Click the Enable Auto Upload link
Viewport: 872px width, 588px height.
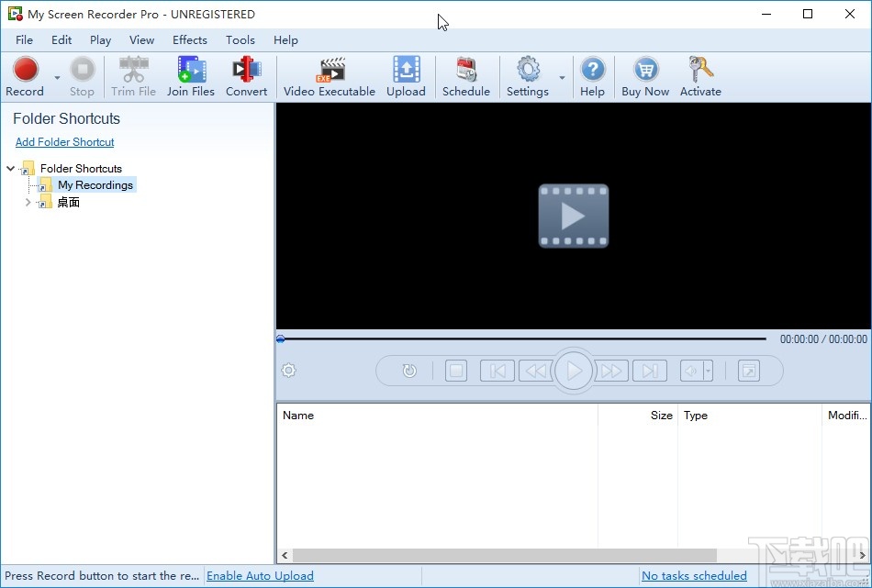click(x=261, y=576)
